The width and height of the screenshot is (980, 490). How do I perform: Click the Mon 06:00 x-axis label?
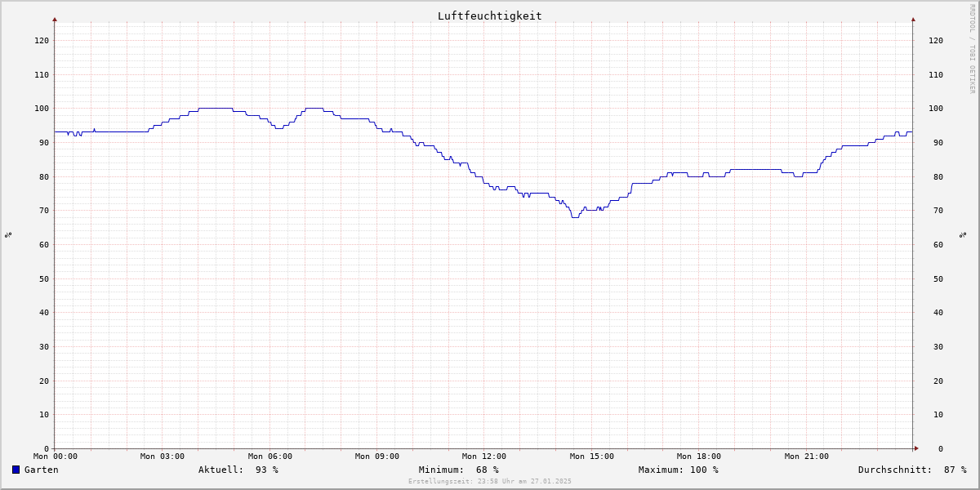coord(270,457)
